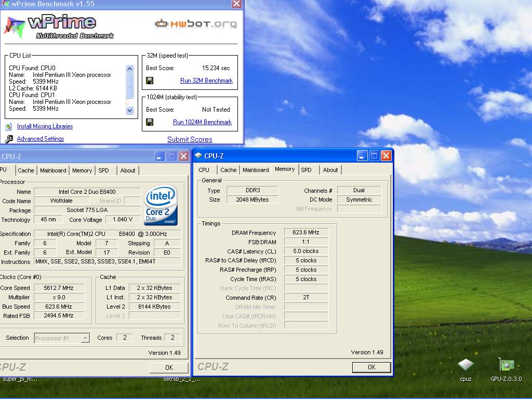
Task: Click OK in the right CPU-Z window
Action: pyautogui.click(x=371, y=367)
